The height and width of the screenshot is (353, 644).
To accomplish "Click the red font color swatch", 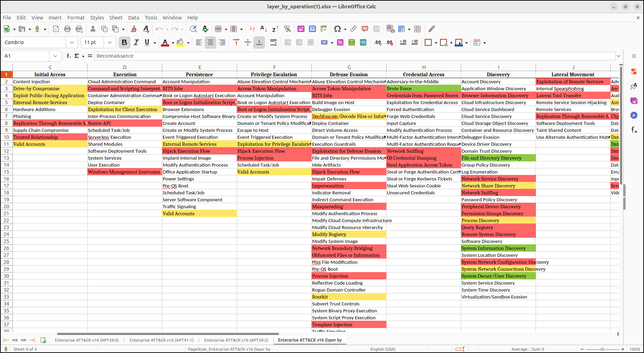I will click(x=165, y=43).
